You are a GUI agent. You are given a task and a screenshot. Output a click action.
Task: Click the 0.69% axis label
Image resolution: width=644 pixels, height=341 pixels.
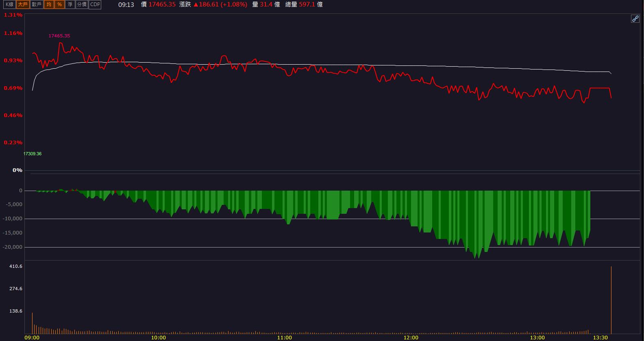click(13, 88)
